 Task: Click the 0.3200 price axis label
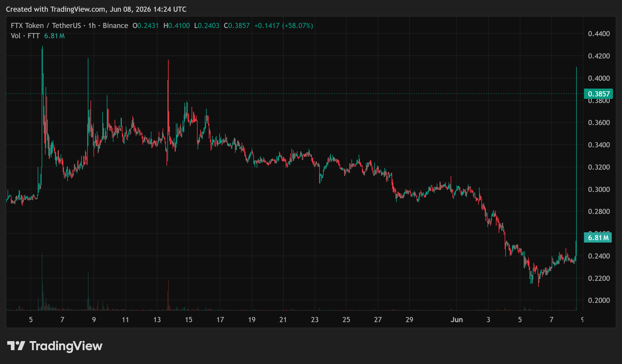599,167
